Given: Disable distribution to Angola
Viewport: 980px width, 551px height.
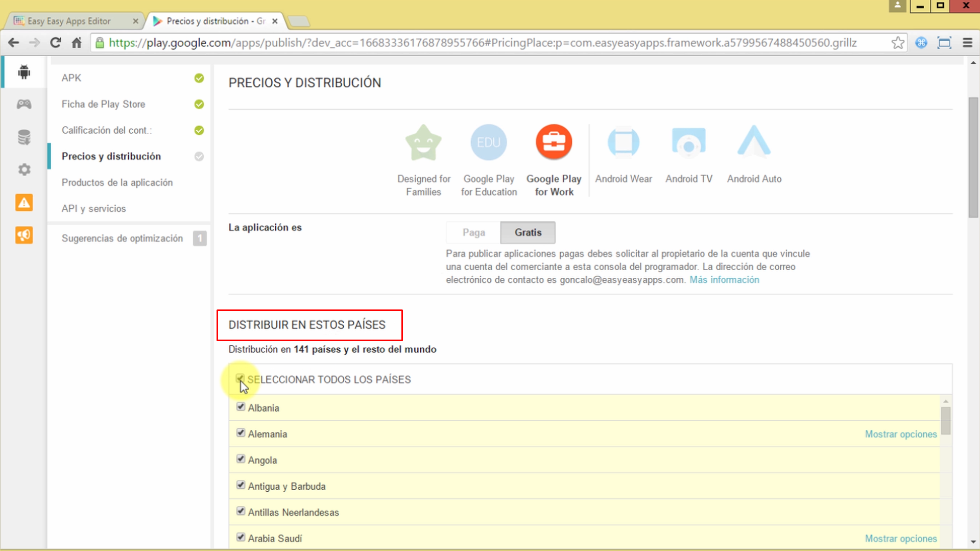Looking at the screenshot, I should point(241,459).
